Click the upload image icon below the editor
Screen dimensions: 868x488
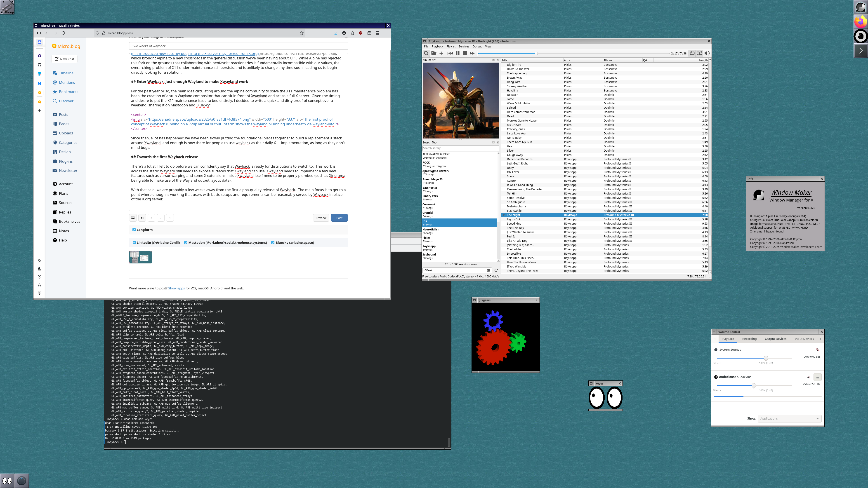click(x=133, y=218)
